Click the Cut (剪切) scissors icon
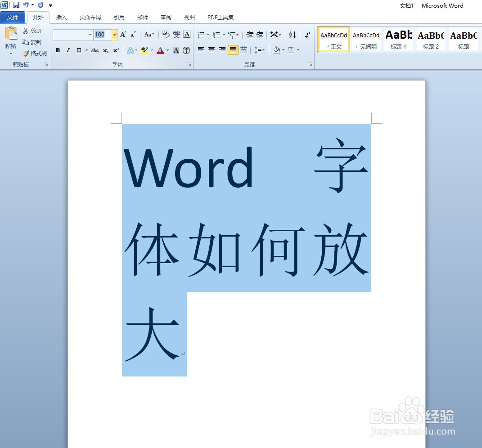Image resolution: width=482 pixels, height=448 pixels. (26, 31)
